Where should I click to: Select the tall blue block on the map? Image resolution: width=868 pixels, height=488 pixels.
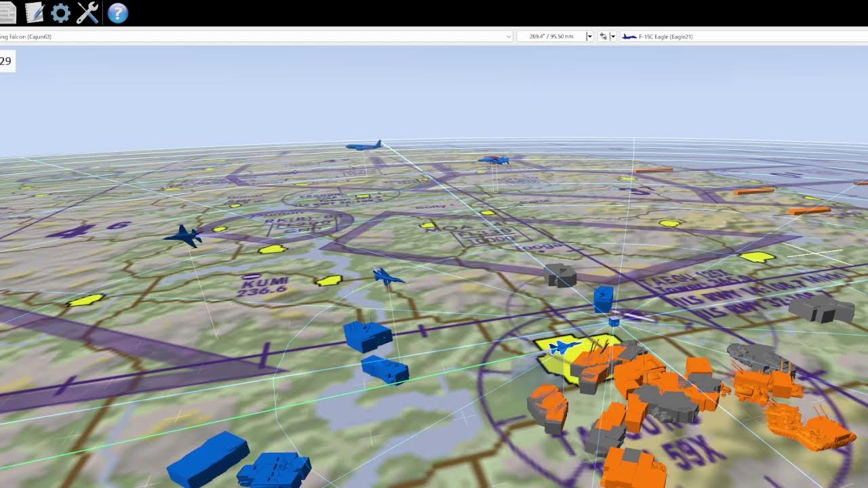click(x=603, y=299)
